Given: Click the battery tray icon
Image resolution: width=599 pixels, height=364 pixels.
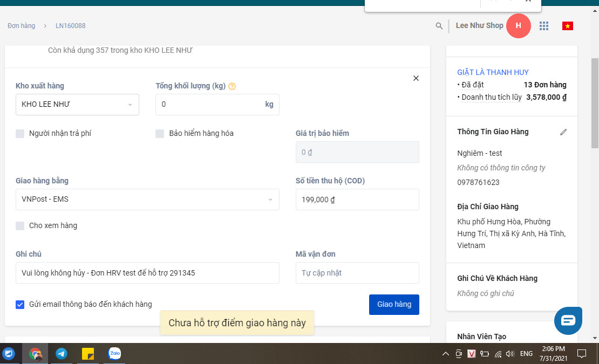Looking at the screenshot, I should (485, 354).
